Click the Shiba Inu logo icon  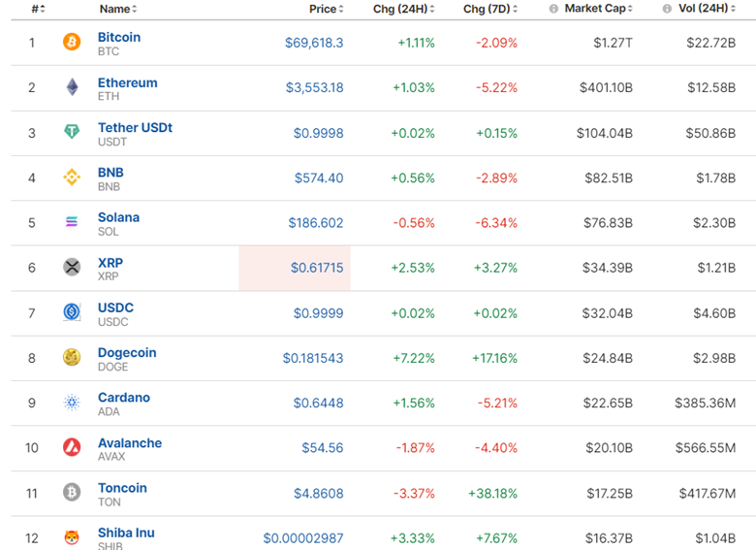(x=72, y=537)
